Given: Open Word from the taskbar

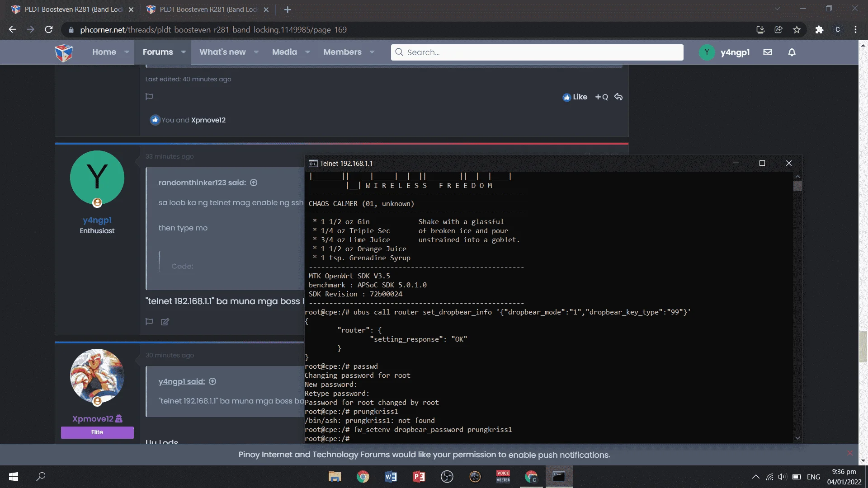Looking at the screenshot, I should tap(391, 477).
